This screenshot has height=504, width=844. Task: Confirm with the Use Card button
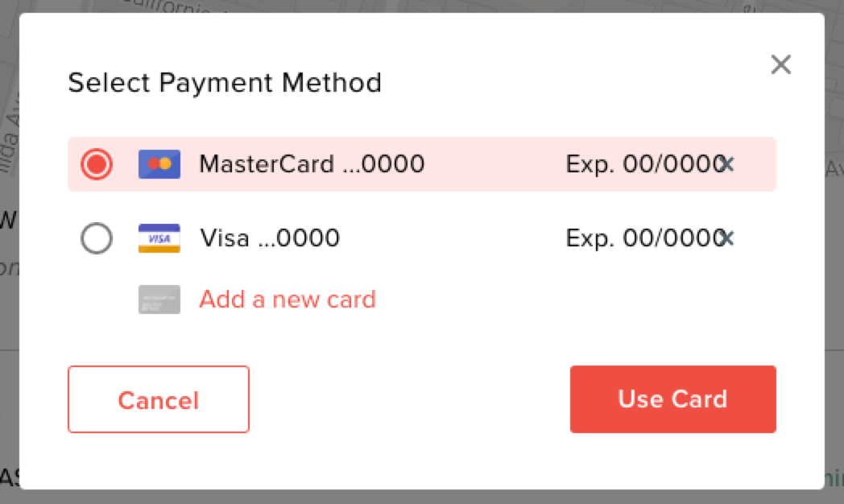pos(672,399)
